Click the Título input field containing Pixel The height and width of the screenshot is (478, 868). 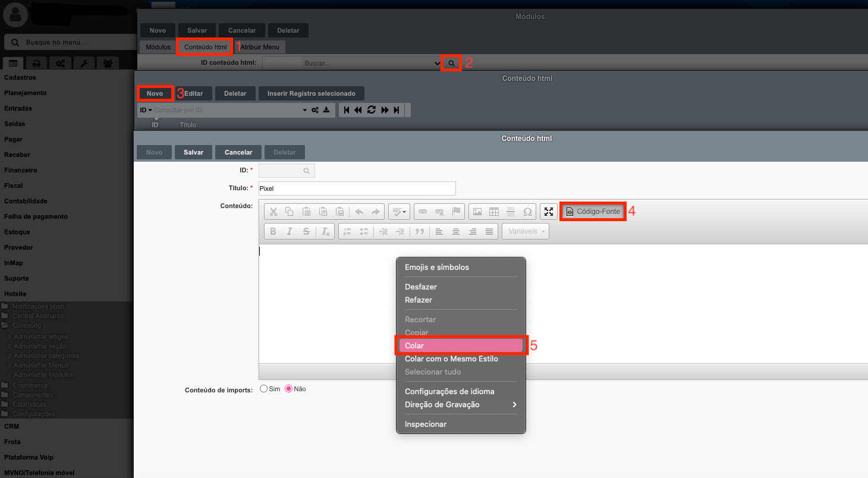click(x=357, y=188)
